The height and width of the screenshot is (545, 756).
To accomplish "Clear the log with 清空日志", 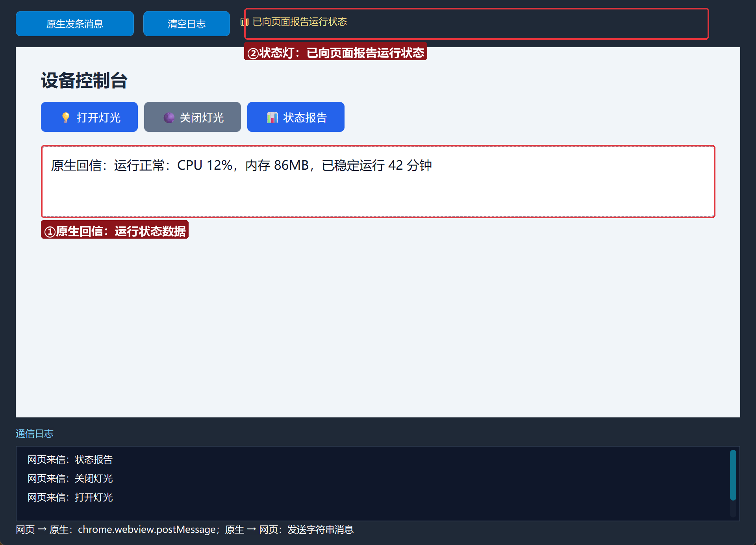I will pos(187,24).
